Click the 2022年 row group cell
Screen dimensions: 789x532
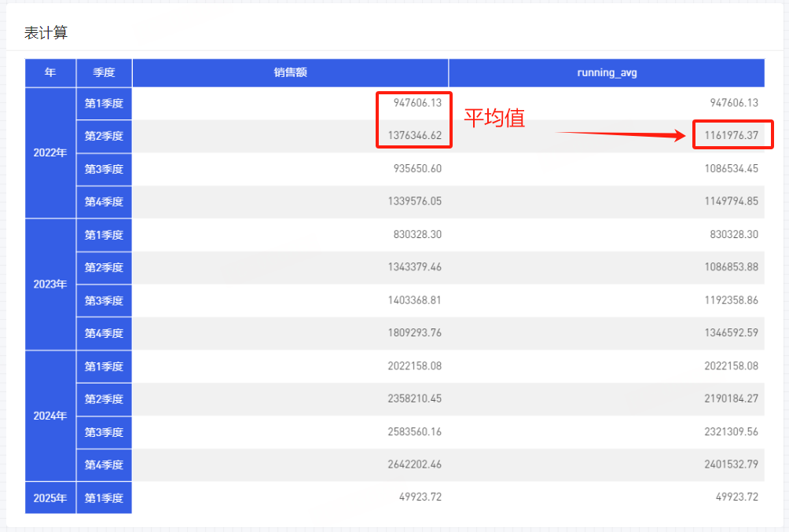pyautogui.click(x=50, y=152)
